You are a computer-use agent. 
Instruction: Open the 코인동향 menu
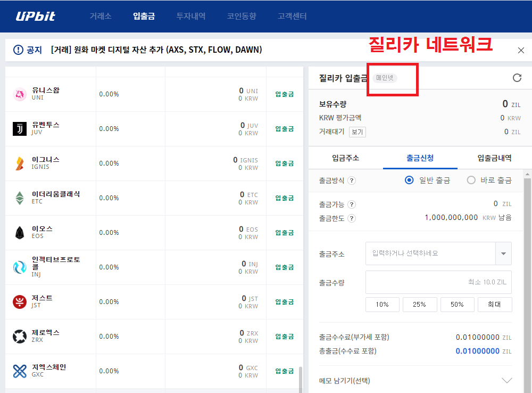[x=242, y=16]
